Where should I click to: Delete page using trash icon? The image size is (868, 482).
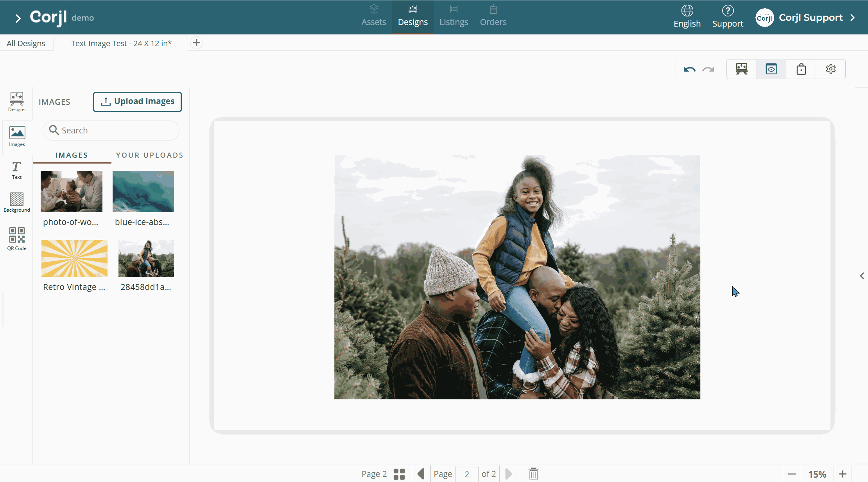click(533, 474)
